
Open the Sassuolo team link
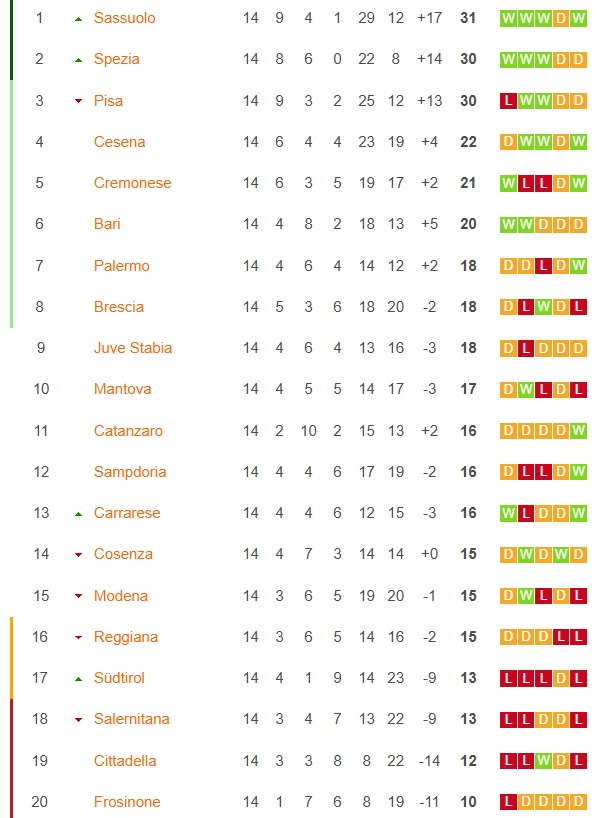[x=124, y=18]
